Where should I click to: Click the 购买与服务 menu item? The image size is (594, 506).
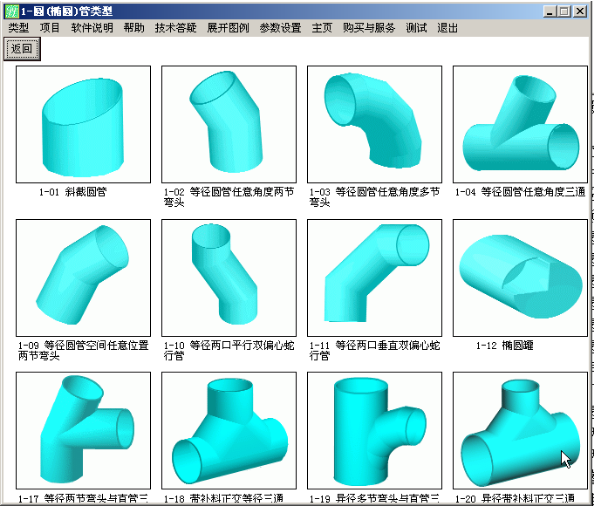(x=369, y=28)
